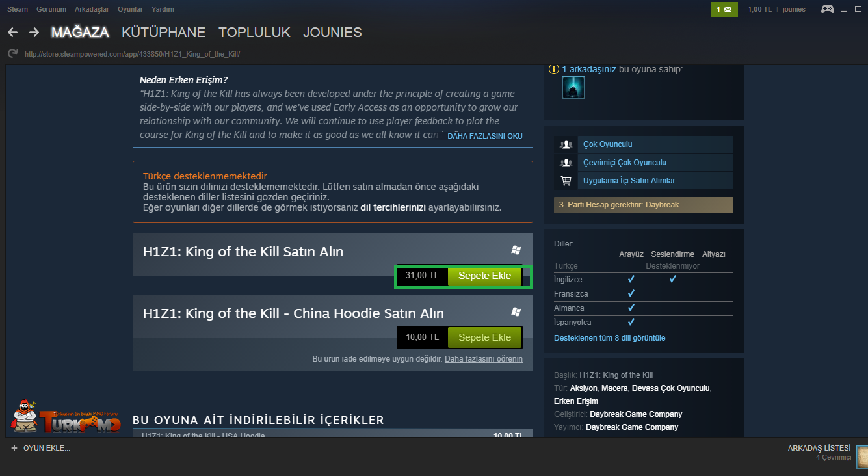Open the Daha fazlasını öğrenin link
This screenshot has height=476, width=868.
click(484, 359)
